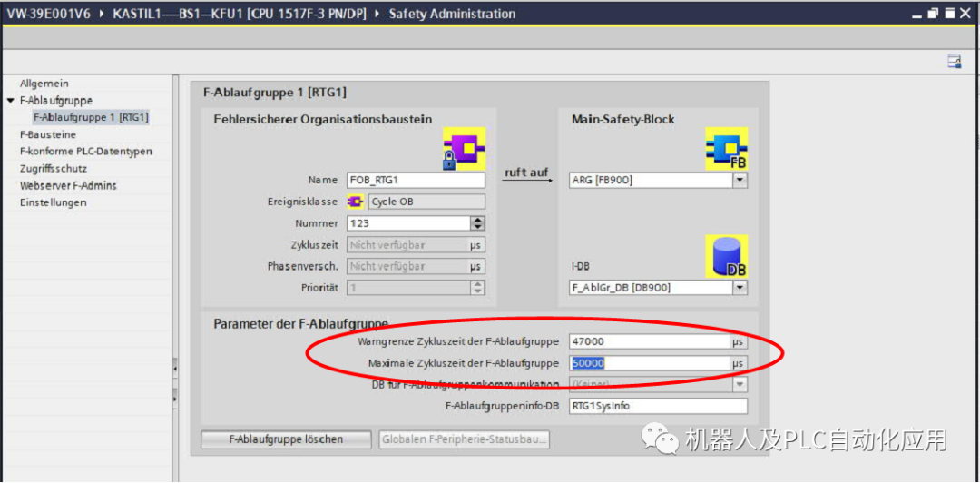Viewport: 980px width, 483px height.
Task: Click the Globalen F-Peripherie-Statusbau... button
Action: point(465,439)
